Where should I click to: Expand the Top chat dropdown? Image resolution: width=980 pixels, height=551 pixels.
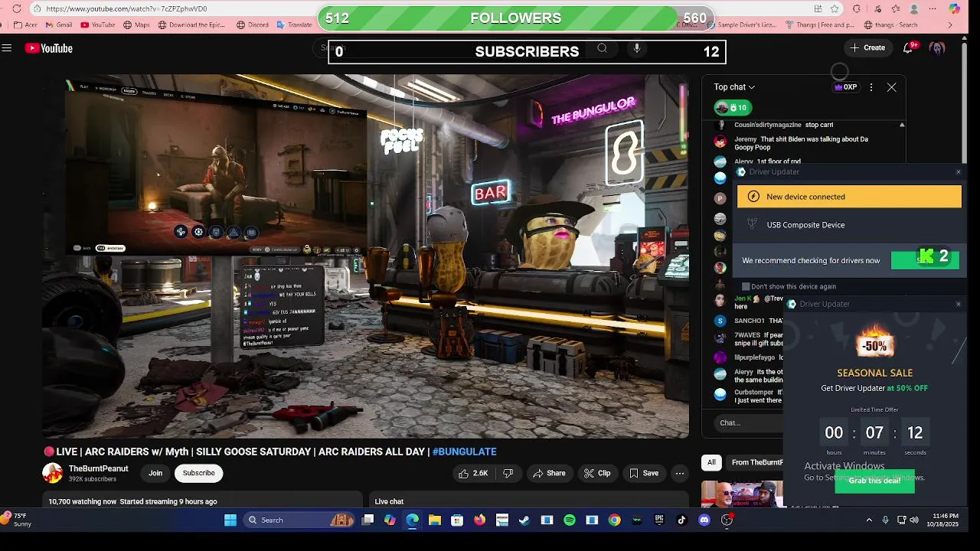pos(734,87)
